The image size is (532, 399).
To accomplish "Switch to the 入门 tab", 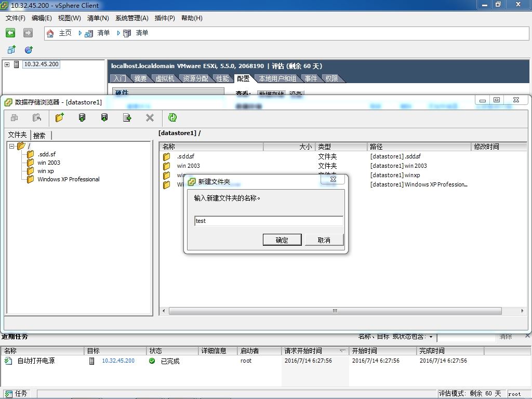I will click(120, 78).
